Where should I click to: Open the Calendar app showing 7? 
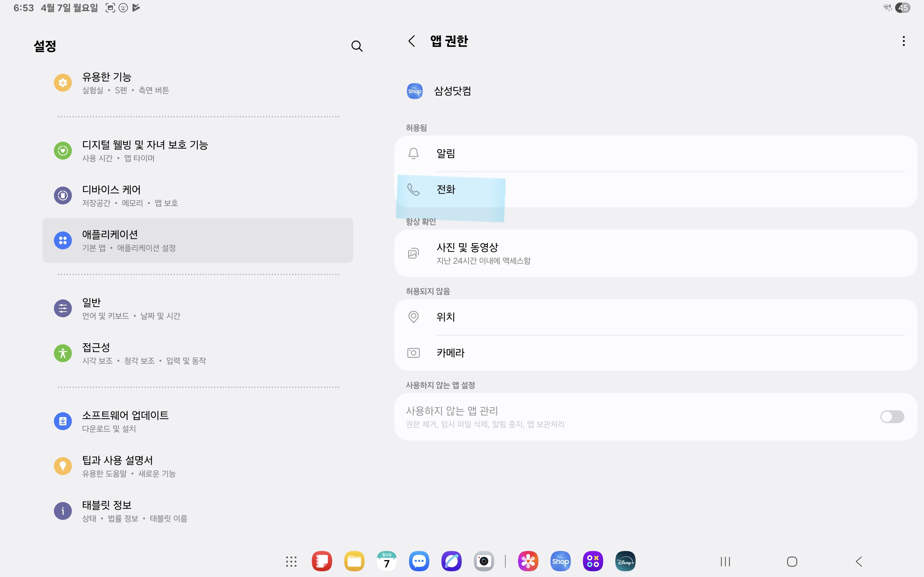(386, 561)
